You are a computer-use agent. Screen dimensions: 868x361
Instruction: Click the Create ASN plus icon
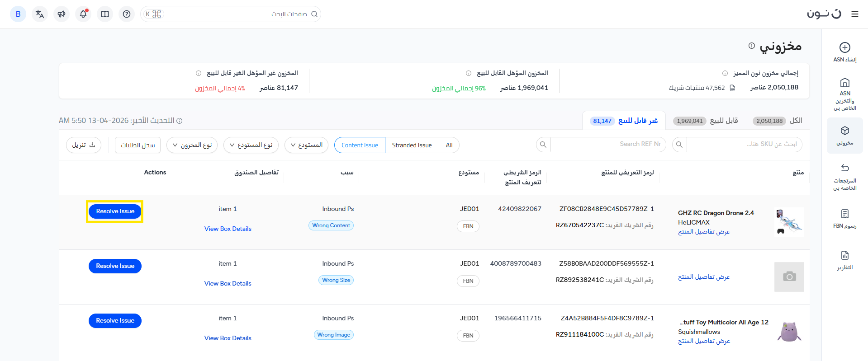(844, 47)
